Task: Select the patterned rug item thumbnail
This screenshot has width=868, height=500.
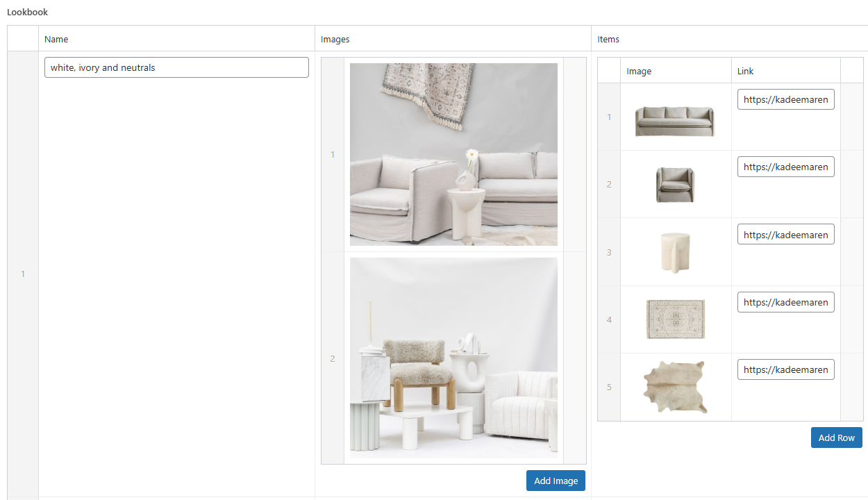Action: click(x=674, y=319)
